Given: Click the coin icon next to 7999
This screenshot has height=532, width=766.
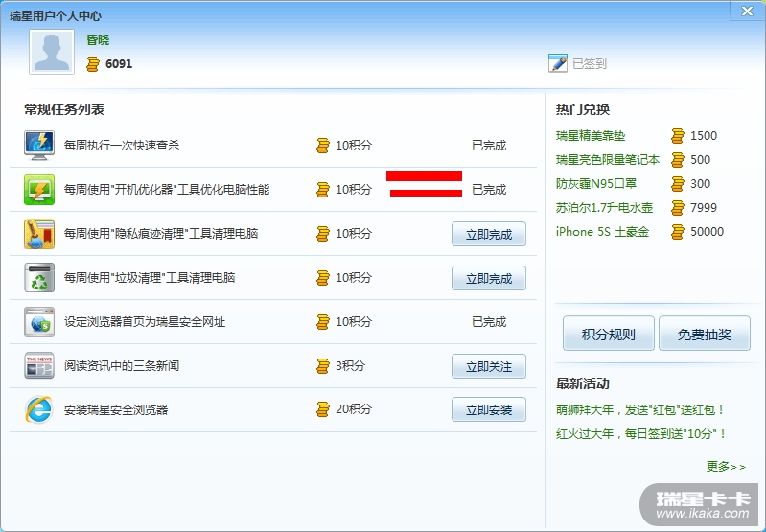Looking at the screenshot, I should [x=678, y=208].
